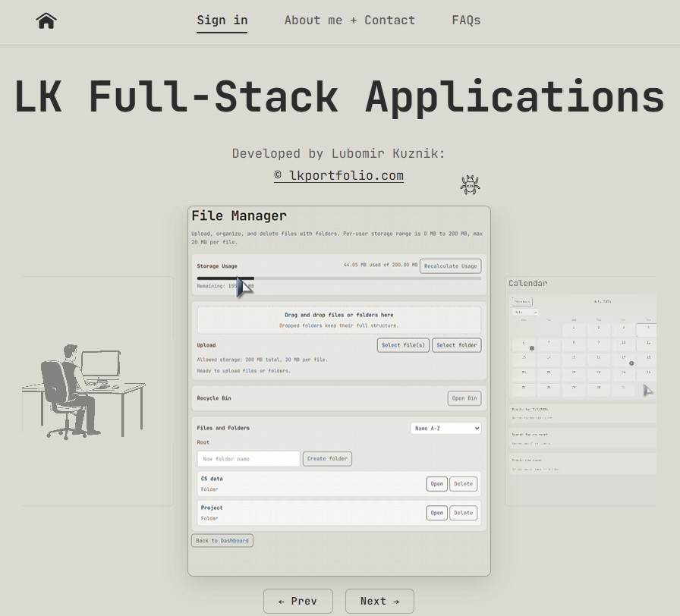Click Recalculate Usage button
680x616 pixels.
pos(450,266)
